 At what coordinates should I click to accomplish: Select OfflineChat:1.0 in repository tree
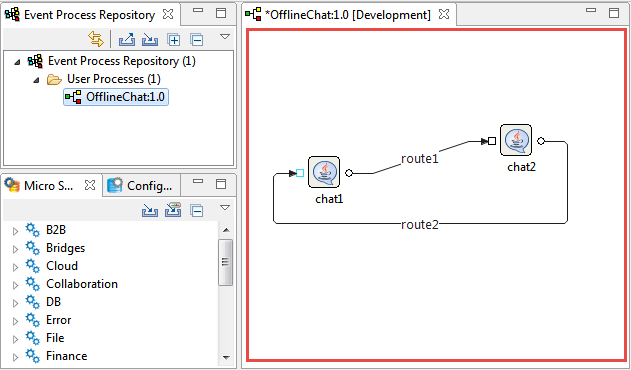coord(116,97)
